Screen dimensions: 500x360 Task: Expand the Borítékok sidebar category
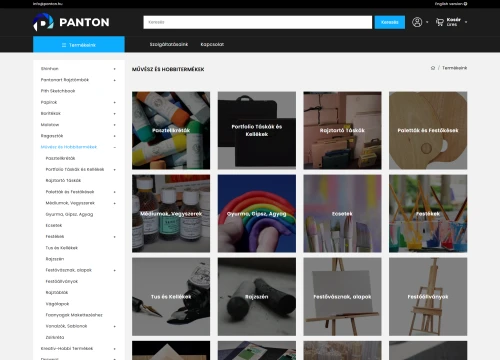click(x=114, y=114)
